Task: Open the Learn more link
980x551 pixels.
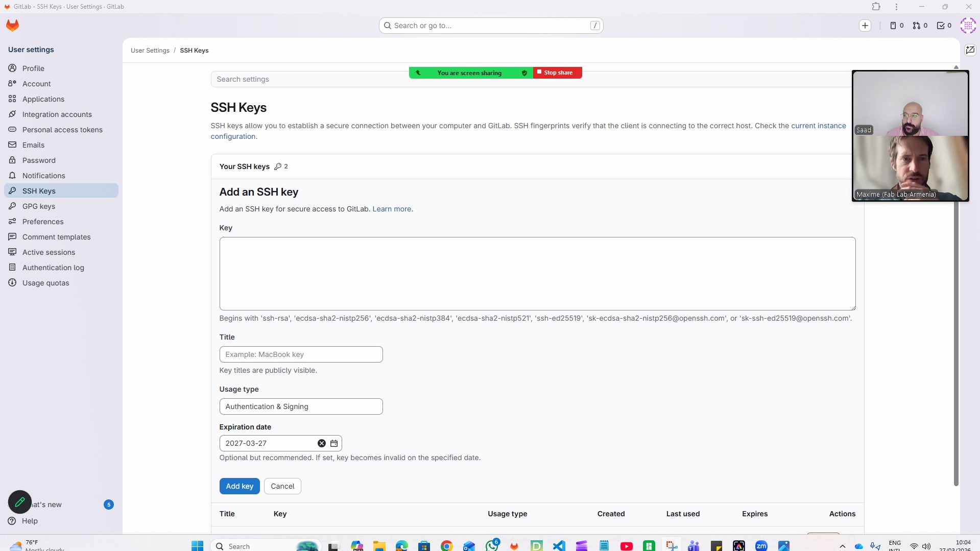Action: (x=392, y=209)
